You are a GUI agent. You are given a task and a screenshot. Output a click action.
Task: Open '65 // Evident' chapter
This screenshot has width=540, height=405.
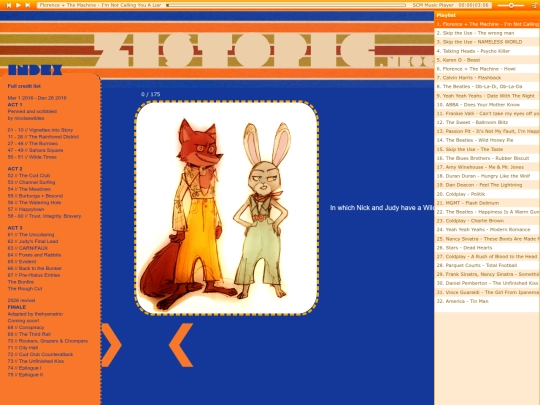coord(22,262)
